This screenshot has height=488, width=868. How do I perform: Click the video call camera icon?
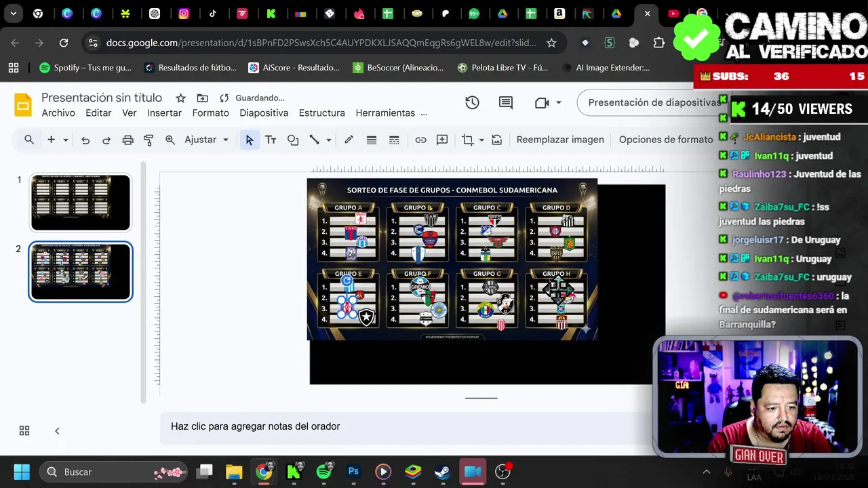coord(542,102)
